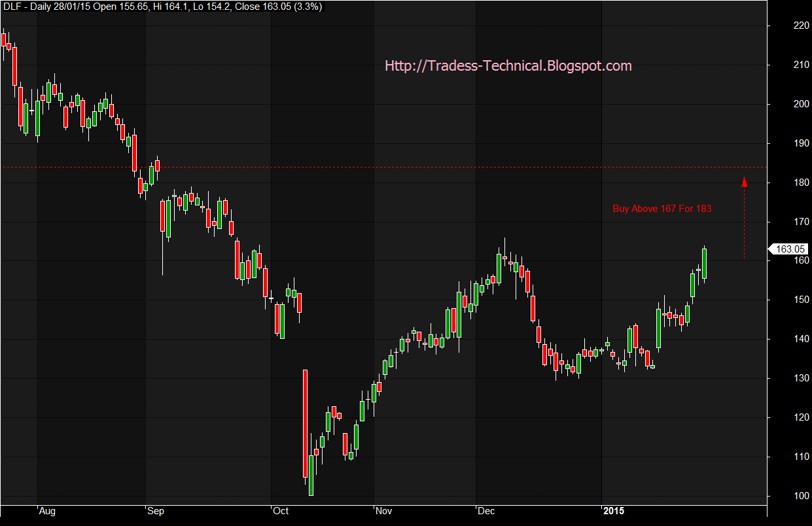Click the latest green candle near 163
The width and height of the screenshot is (812, 526).
704,264
